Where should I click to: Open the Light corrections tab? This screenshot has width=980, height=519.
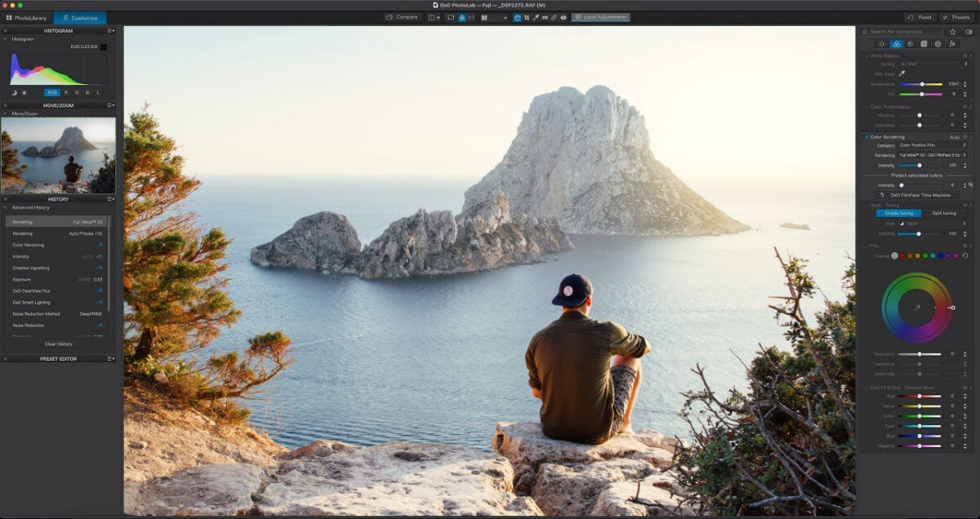coord(881,44)
